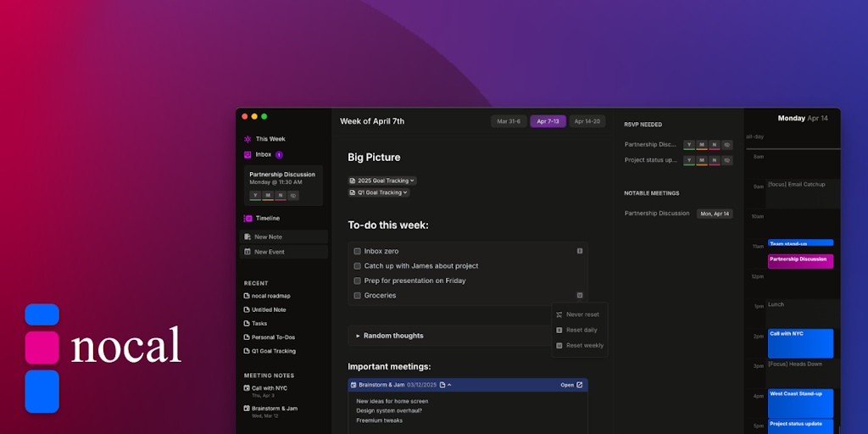Collapse the Brainstorm & Jam note chevron
Screen dimensions: 868x434
coord(449,385)
